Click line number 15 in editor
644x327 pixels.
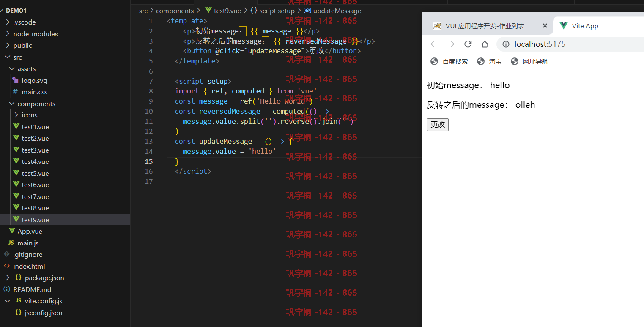pyautogui.click(x=149, y=161)
